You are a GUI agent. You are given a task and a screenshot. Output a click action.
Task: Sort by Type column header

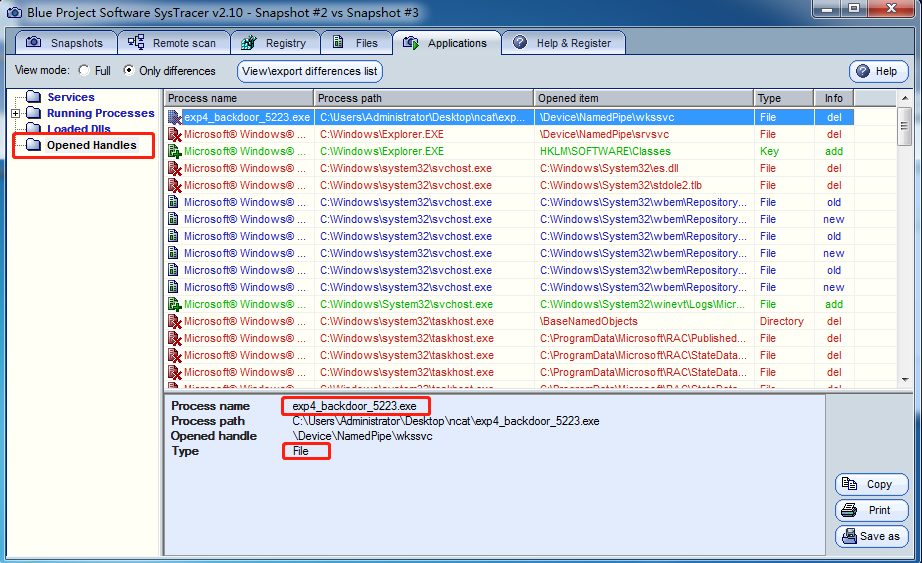tap(784, 98)
